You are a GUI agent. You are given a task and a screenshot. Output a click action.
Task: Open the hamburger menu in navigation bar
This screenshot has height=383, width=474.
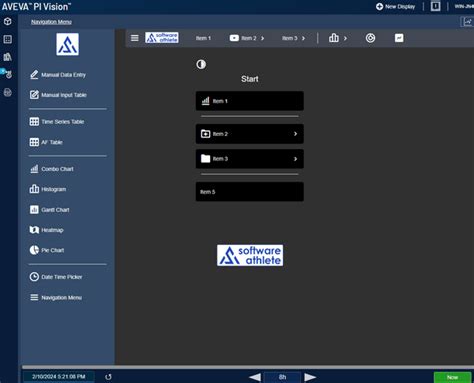pyautogui.click(x=135, y=38)
